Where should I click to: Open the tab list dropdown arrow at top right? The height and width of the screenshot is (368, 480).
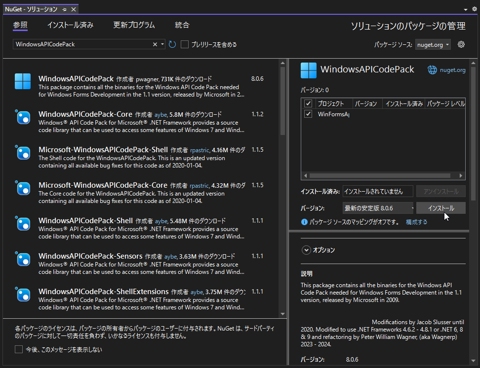click(x=466, y=9)
